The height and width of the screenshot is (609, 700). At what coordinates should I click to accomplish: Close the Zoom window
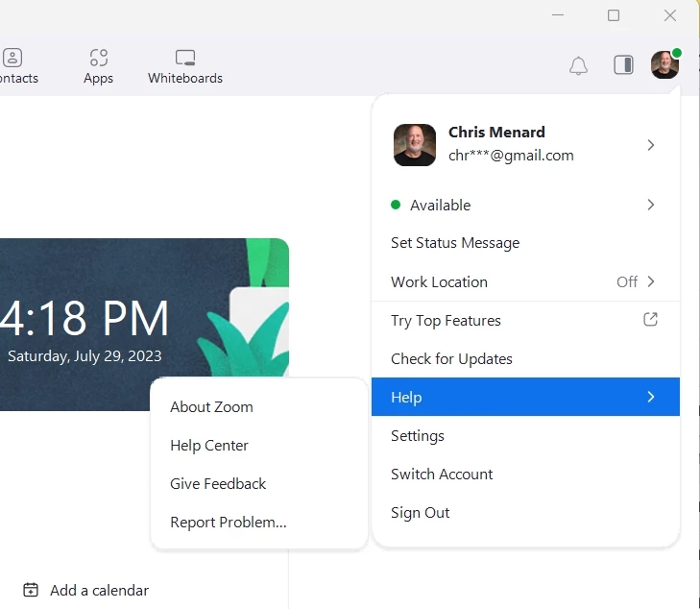coord(669,15)
